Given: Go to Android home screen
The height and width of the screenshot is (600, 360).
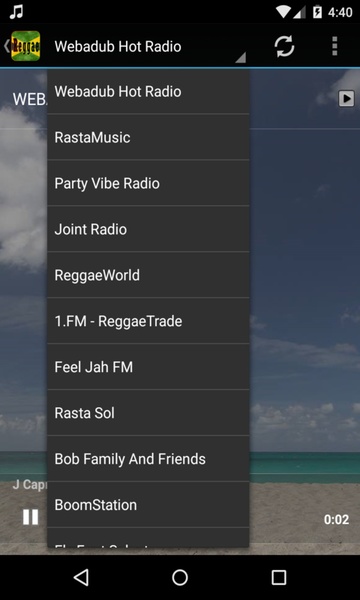Looking at the screenshot, I should [180, 577].
